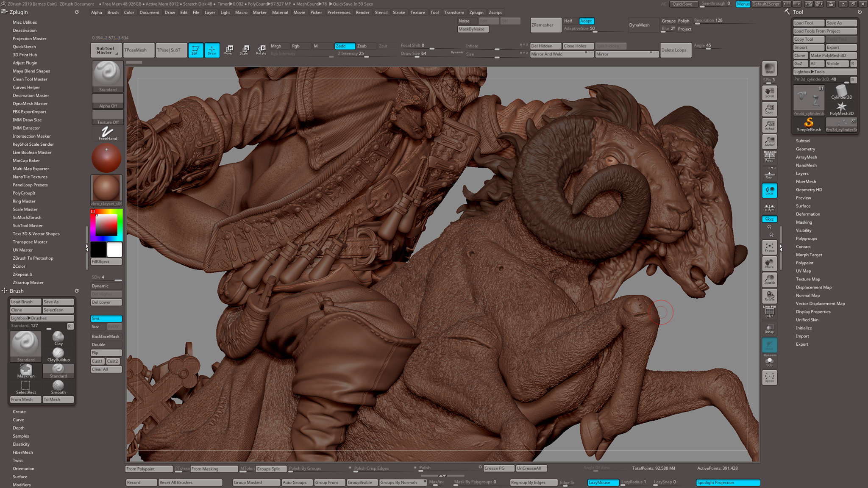Open the Standard brush picker thumbnail
This screenshot has width=868, height=488.
pos(108,76)
